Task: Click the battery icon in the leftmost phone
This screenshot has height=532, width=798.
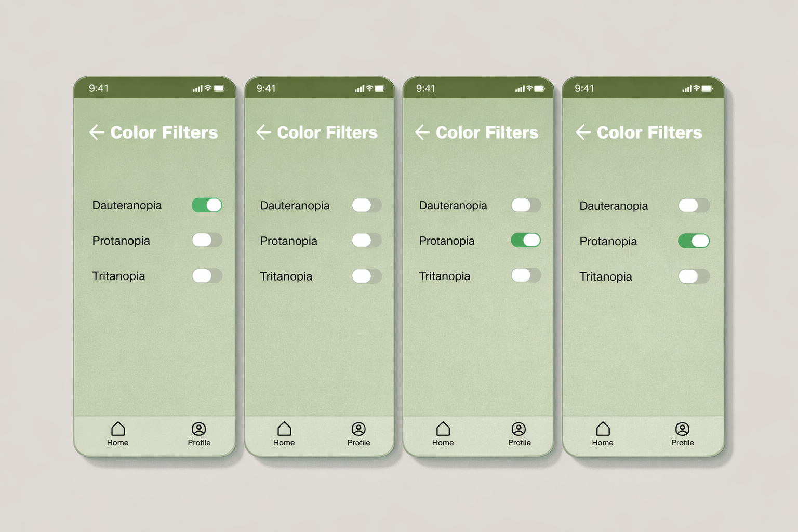Action: point(220,89)
